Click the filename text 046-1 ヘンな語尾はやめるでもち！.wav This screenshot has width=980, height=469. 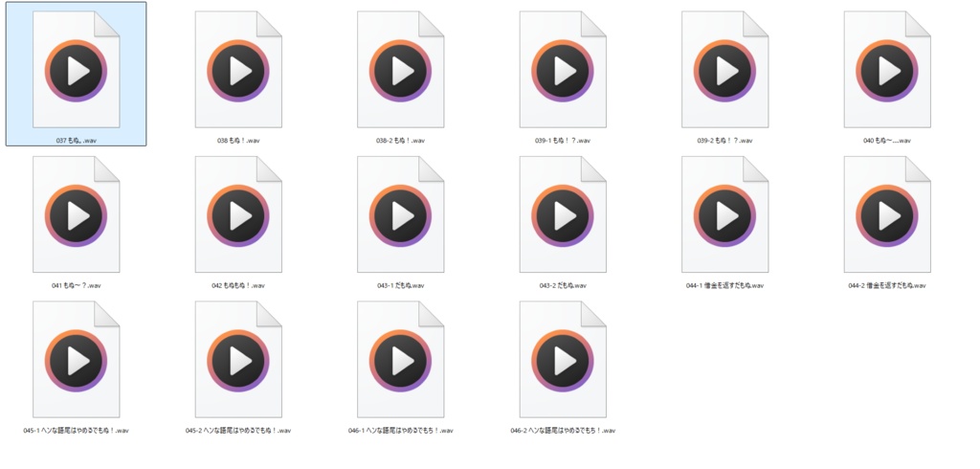click(x=401, y=430)
